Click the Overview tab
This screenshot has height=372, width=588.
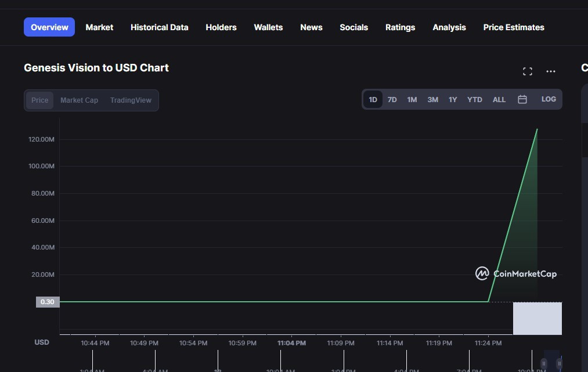click(49, 27)
